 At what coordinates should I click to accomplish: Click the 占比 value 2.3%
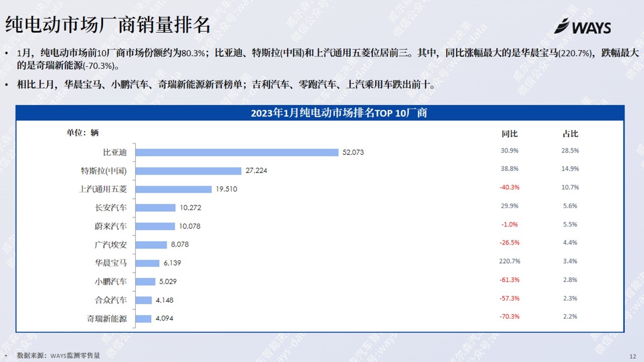coord(571,298)
